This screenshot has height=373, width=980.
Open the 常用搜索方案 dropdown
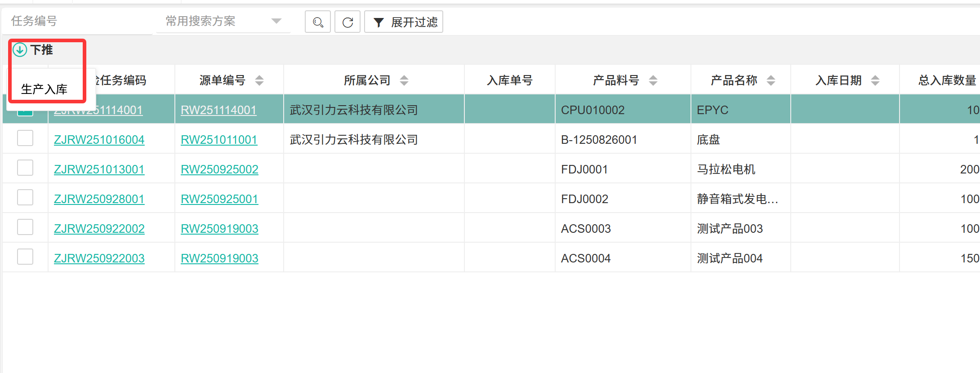[223, 21]
